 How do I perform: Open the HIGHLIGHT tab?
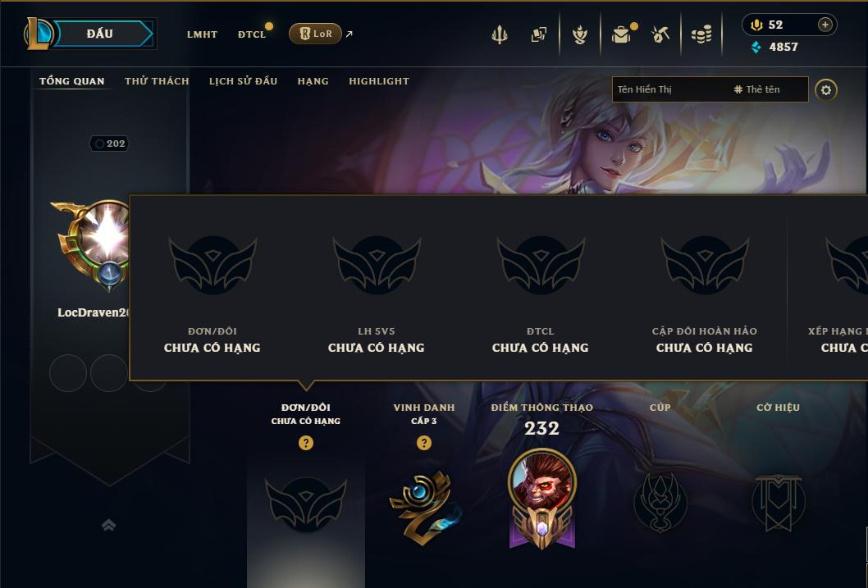(x=379, y=80)
